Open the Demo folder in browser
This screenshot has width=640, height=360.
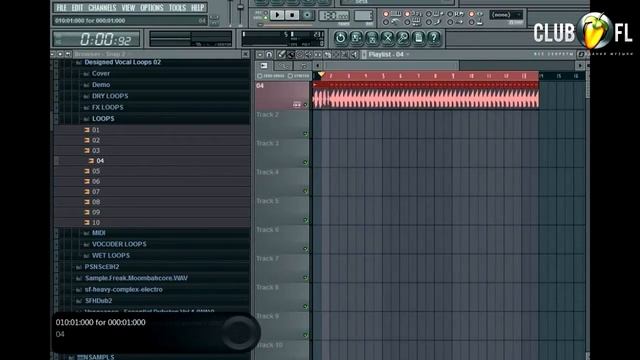click(x=101, y=85)
